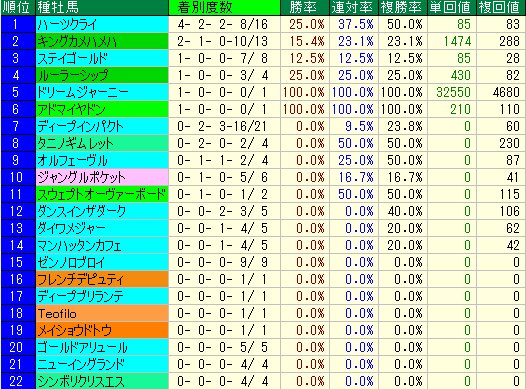Click rank number 22 cell
The image size is (526, 389).
[18, 381]
